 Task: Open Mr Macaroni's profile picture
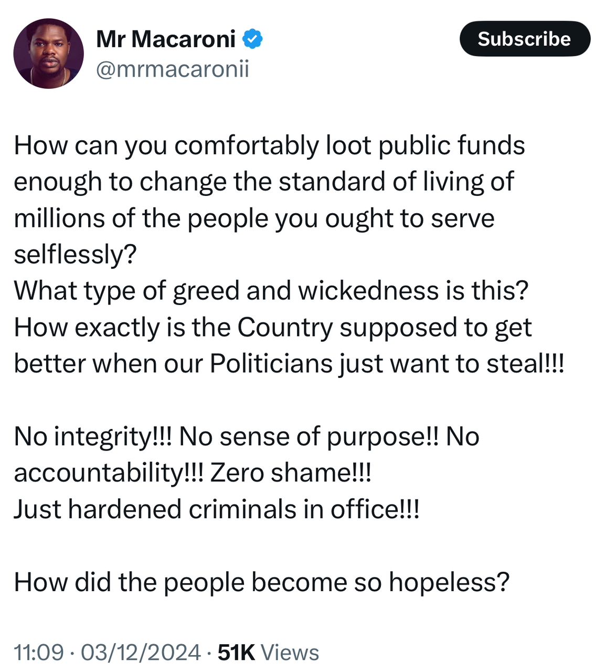tap(48, 54)
